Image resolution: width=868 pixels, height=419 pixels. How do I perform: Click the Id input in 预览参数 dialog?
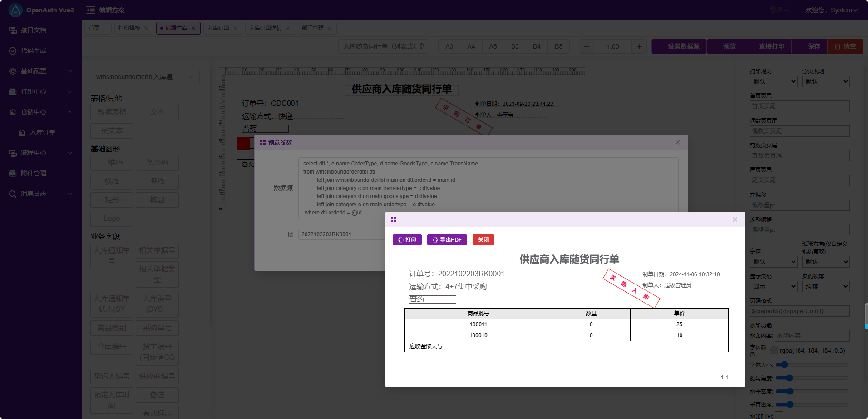pos(342,234)
